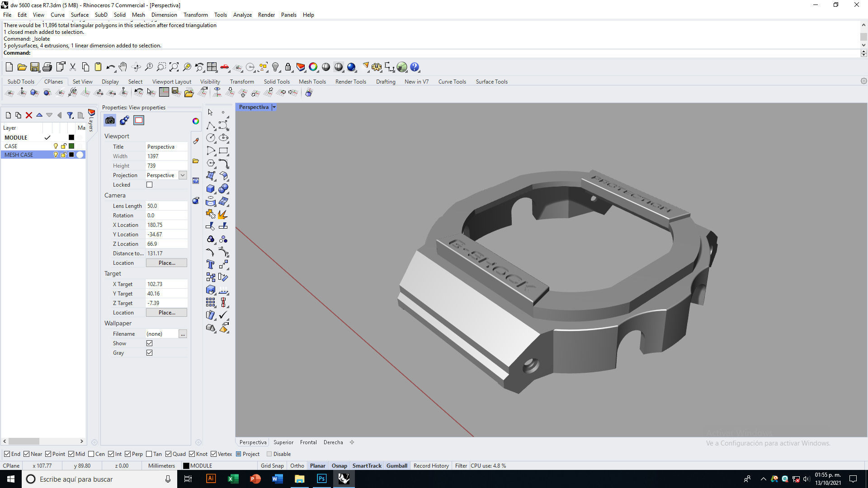The width and height of the screenshot is (868, 488).
Task: Click the Command prompt input line
Action: coord(429,53)
